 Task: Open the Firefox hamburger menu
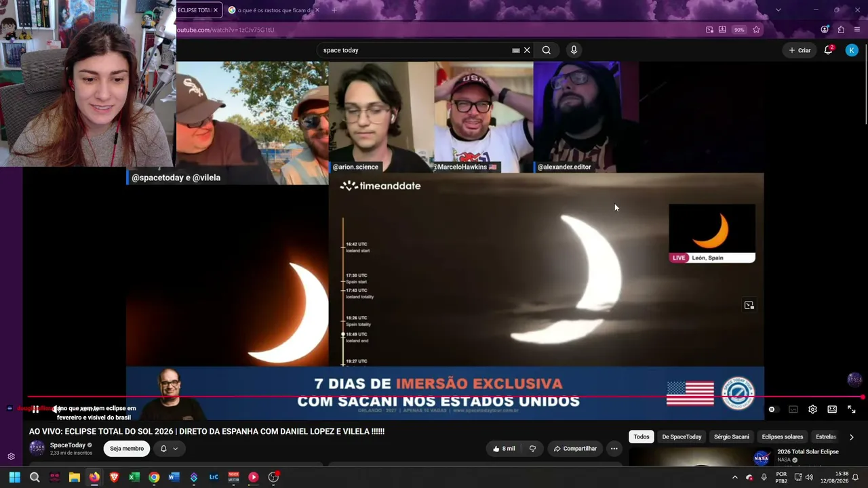click(x=857, y=30)
